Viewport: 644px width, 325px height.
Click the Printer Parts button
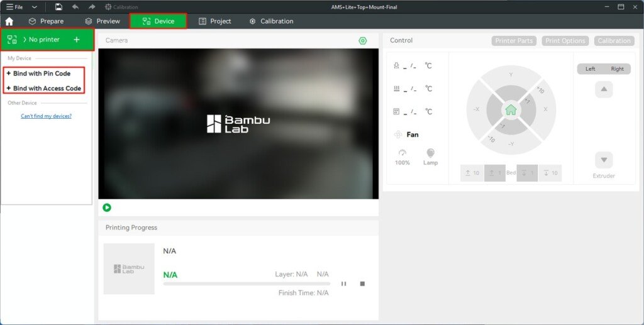point(514,41)
